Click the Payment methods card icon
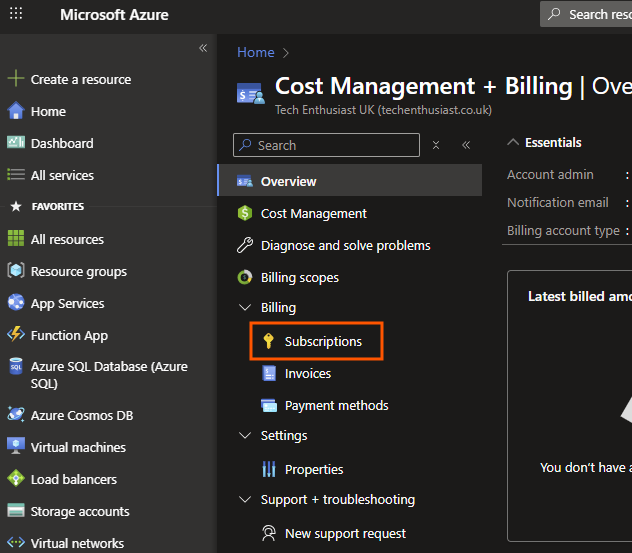The image size is (632, 553). click(269, 405)
